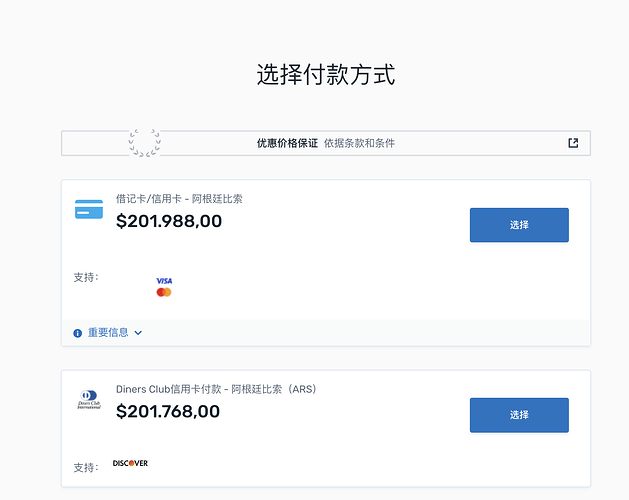629x500 pixels.
Task: Click the $201.768,00 price
Action: click(x=168, y=411)
